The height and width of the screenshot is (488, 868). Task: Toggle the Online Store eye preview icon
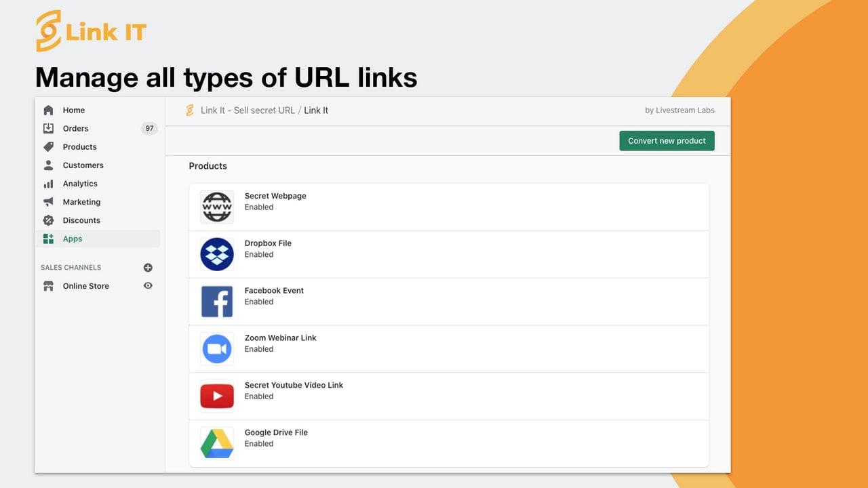pos(148,286)
